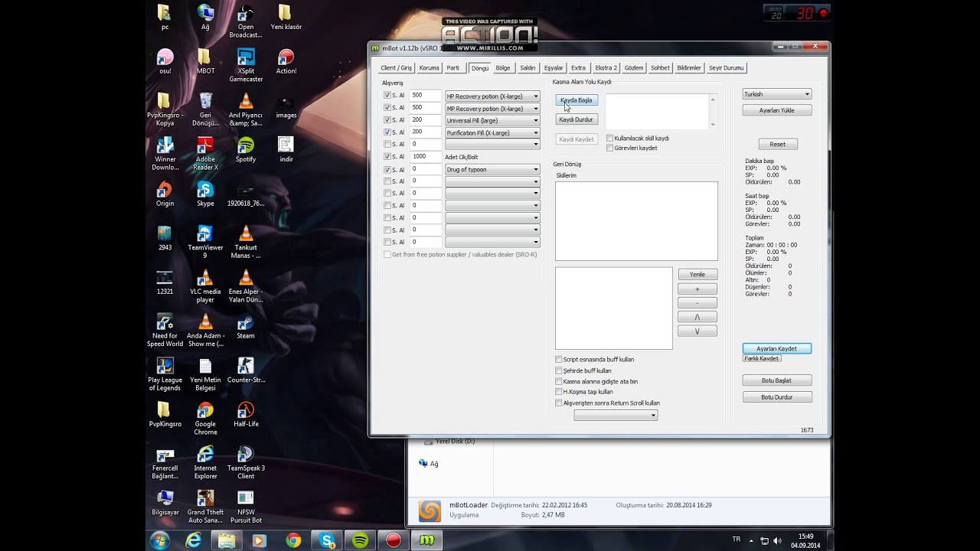Viewport: 980px width, 551px height.
Task: Enable Kullanılacak skill kaydı checkbox
Action: pyautogui.click(x=609, y=139)
